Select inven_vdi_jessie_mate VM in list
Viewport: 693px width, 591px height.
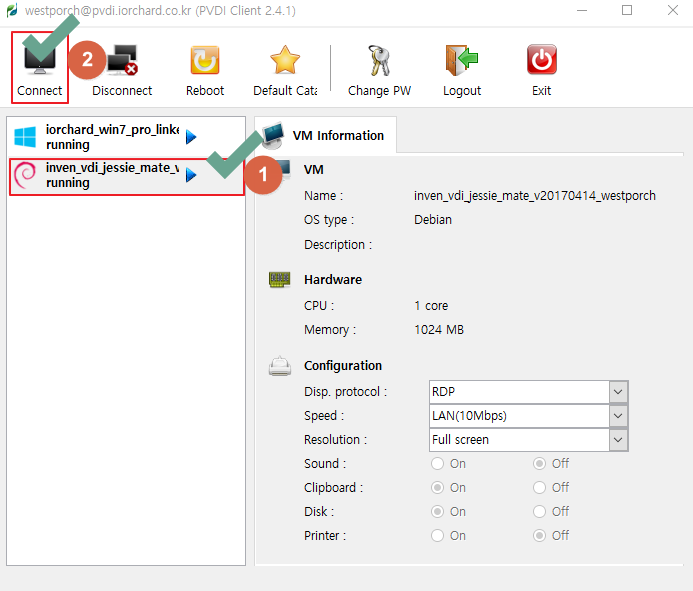point(126,176)
